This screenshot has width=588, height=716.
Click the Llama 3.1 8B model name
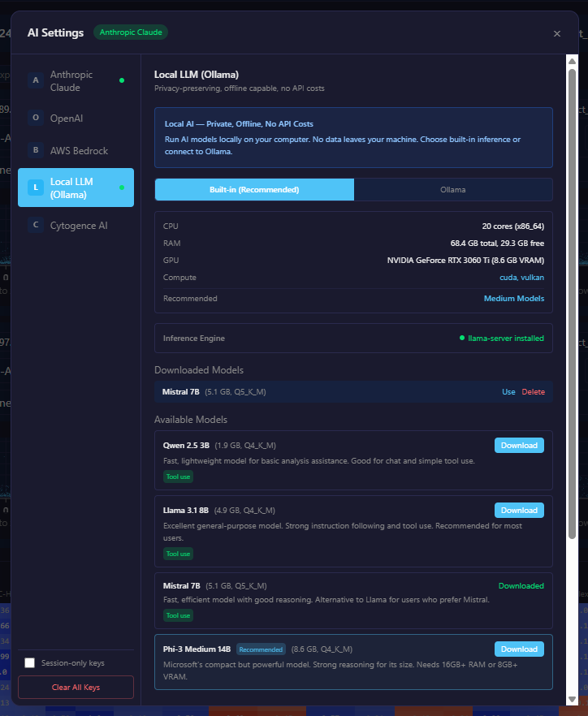pos(185,510)
